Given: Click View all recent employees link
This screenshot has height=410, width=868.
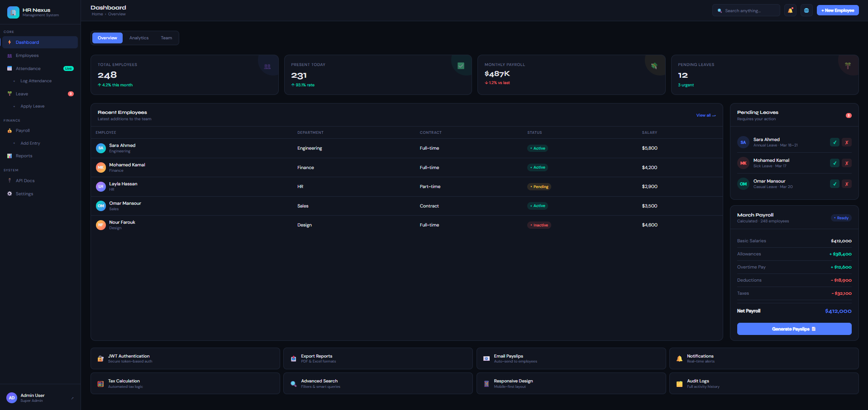Looking at the screenshot, I should [706, 115].
